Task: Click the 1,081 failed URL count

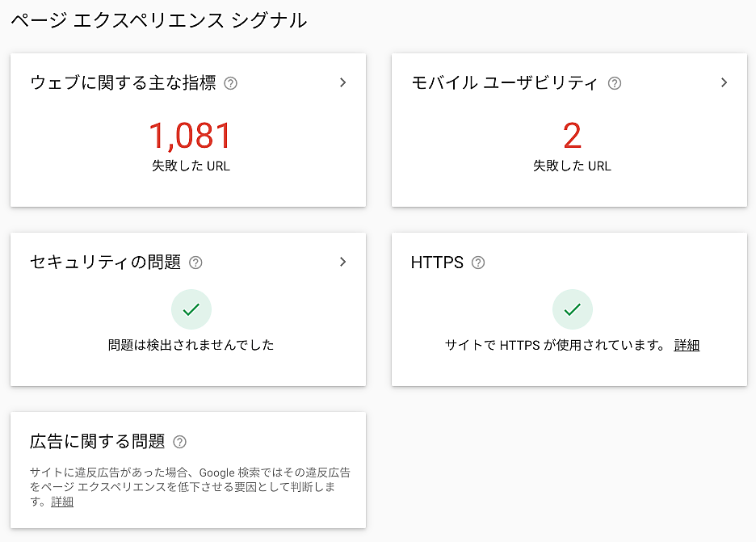Action: tap(191, 136)
